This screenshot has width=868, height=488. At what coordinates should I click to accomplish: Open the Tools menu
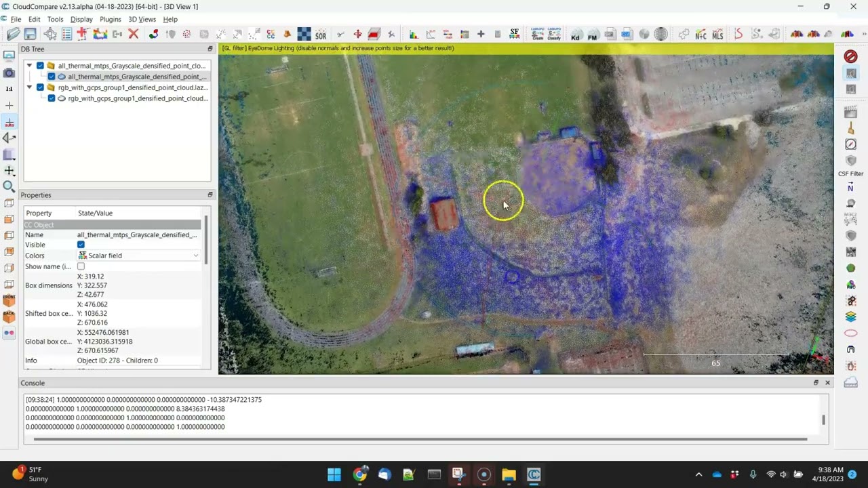(x=55, y=19)
